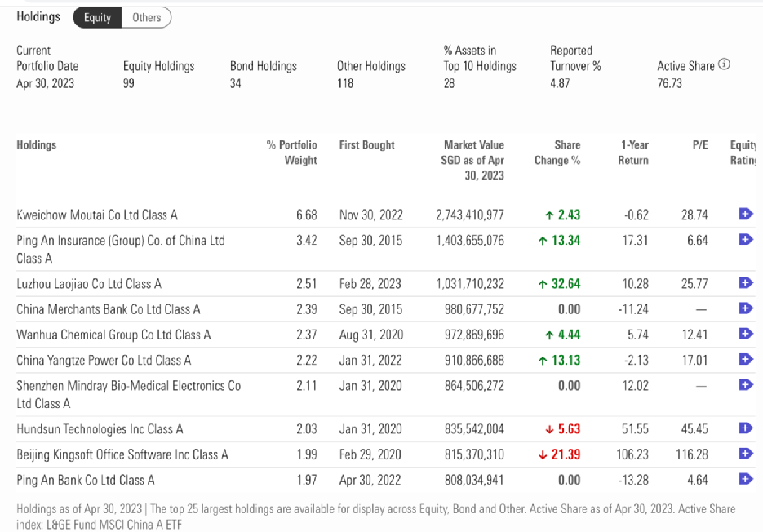
Task: Sort by Share Change % column header
Action: (557, 153)
